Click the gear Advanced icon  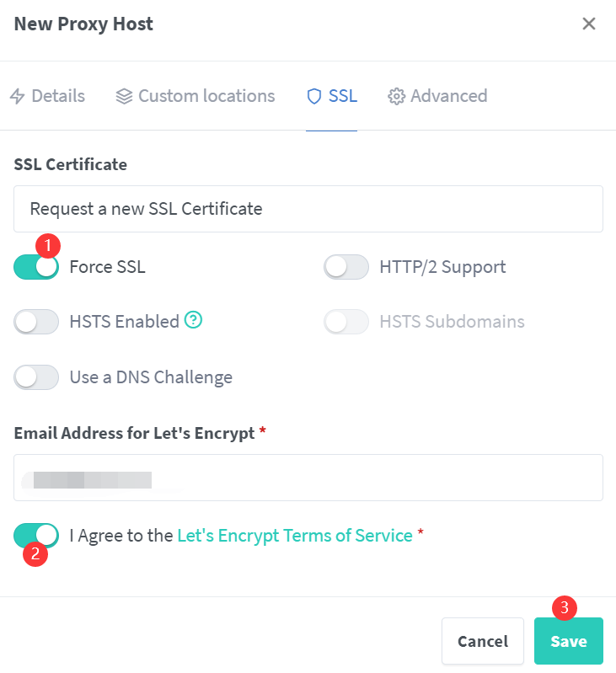click(x=396, y=97)
